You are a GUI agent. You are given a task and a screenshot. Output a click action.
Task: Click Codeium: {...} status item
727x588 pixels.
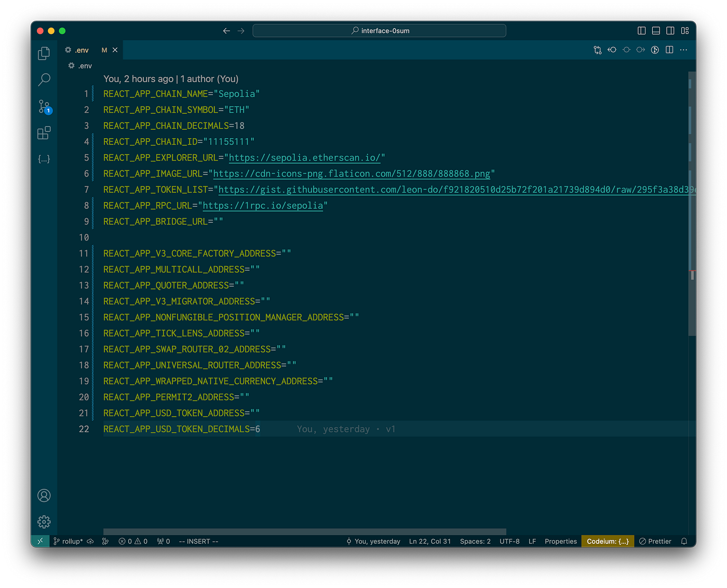pyautogui.click(x=608, y=541)
